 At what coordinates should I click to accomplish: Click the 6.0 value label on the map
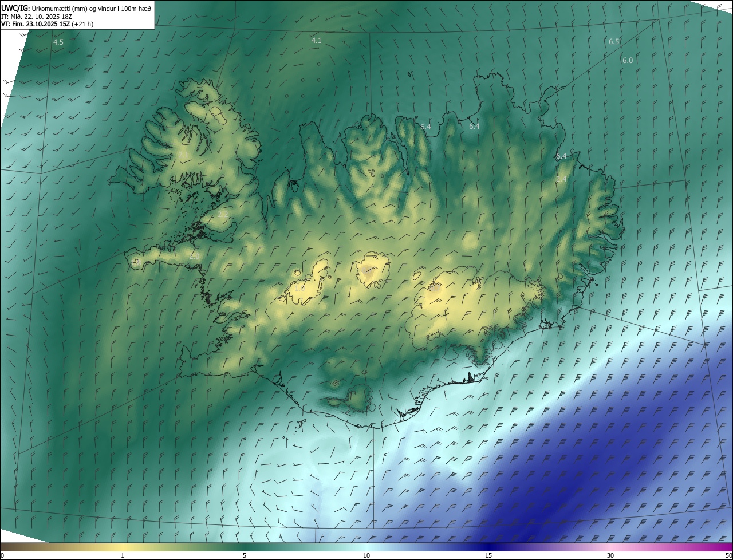628,61
